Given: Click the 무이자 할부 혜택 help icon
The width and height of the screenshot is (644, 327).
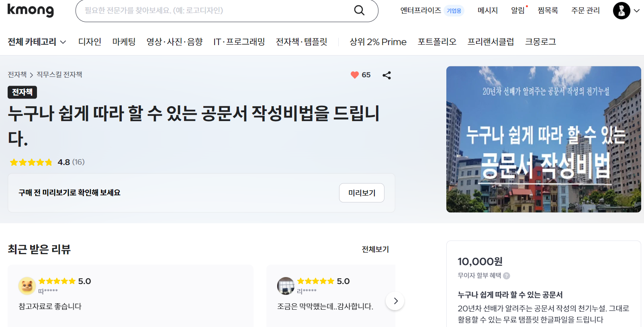Looking at the screenshot, I should click(x=507, y=276).
